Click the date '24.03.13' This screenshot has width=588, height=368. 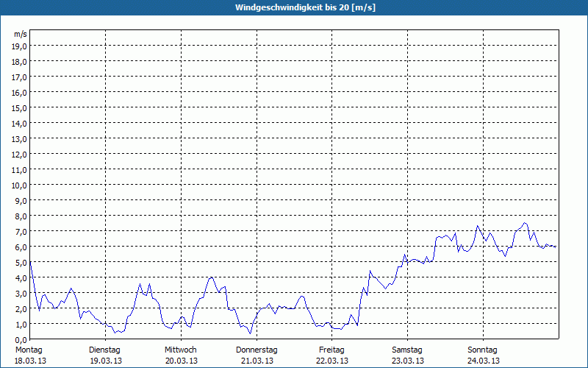pyautogui.click(x=484, y=361)
